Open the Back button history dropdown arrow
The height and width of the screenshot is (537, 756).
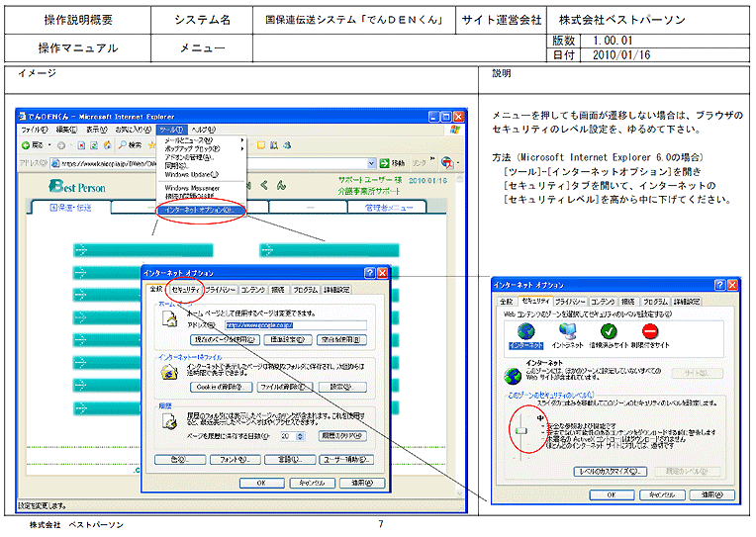point(49,145)
